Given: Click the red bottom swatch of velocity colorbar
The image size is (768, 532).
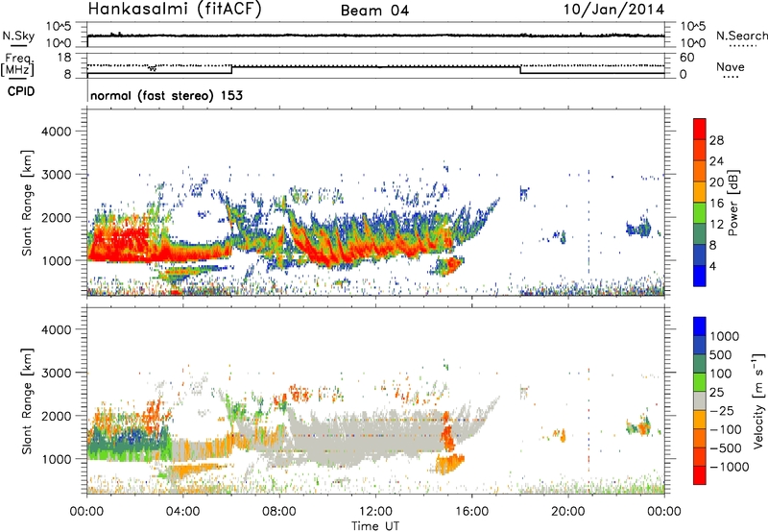Looking at the screenshot, I should point(700,475).
